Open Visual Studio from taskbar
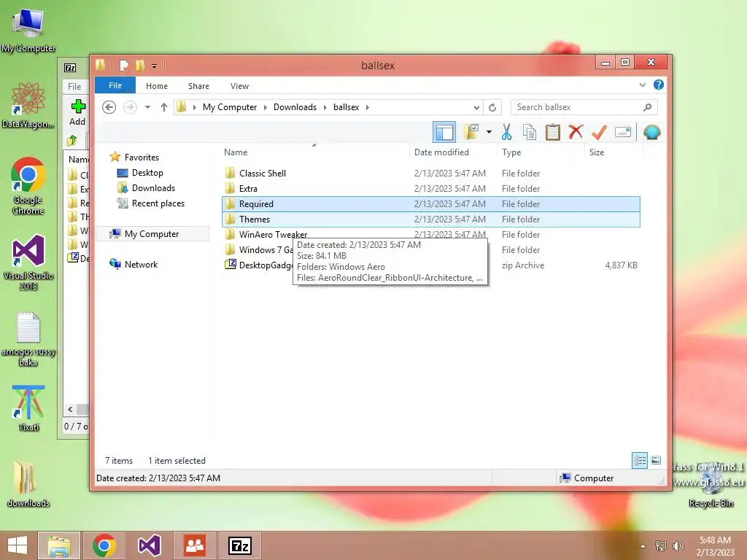 (x=149, y=545)
